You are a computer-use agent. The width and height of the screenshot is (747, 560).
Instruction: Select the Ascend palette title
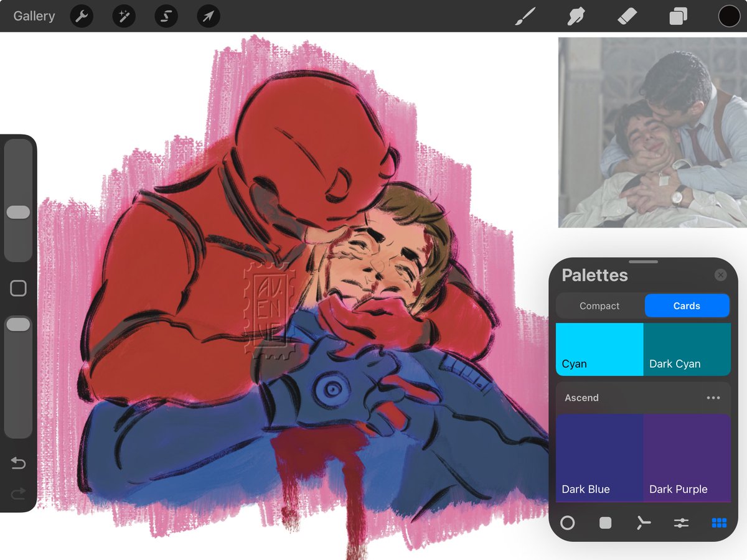coord(581,398)
